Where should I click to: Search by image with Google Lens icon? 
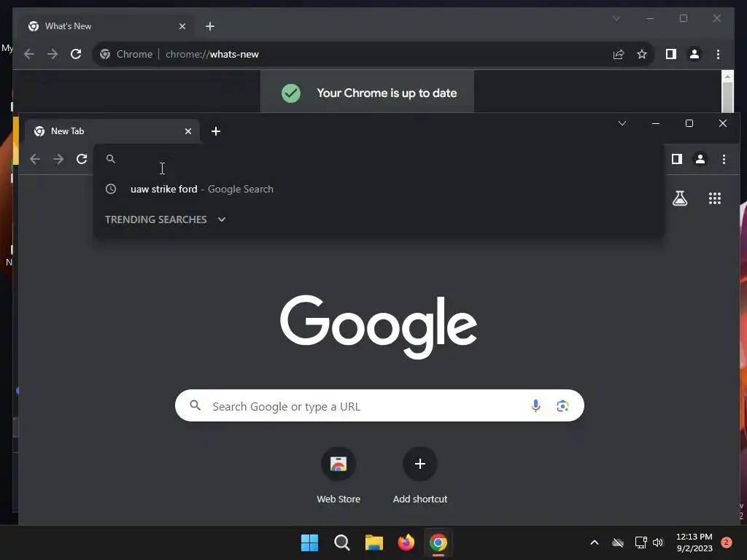[x=562, y=405]
